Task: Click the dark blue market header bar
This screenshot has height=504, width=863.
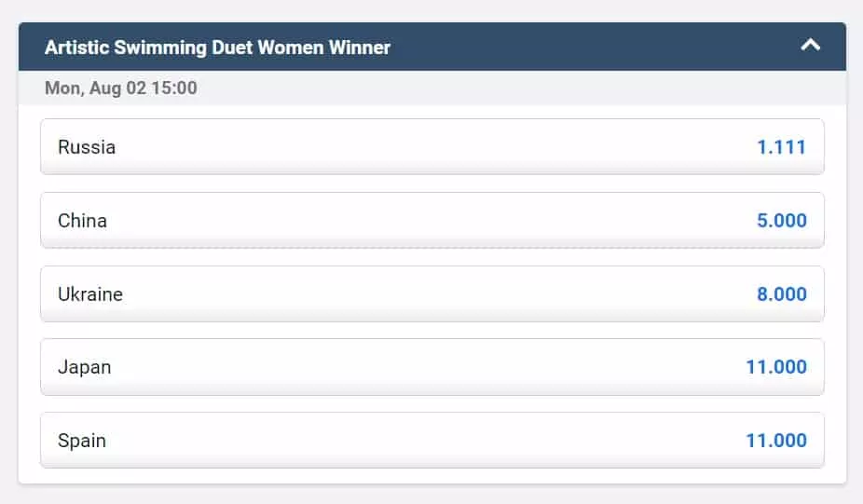Action: coord(559,47)
